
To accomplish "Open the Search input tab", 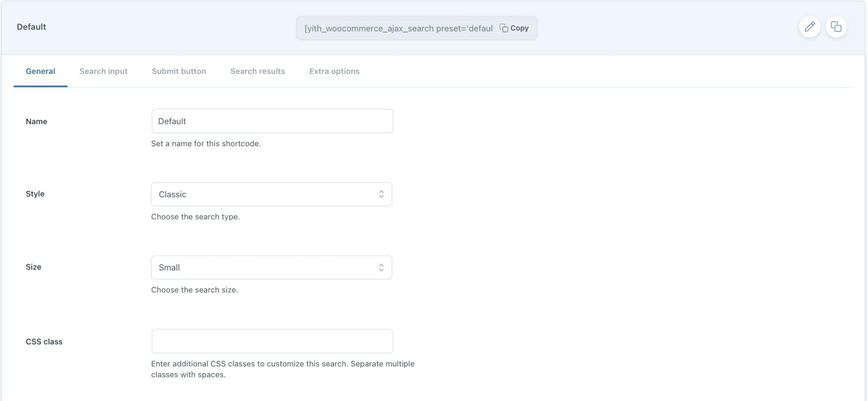I will point(104,72).
